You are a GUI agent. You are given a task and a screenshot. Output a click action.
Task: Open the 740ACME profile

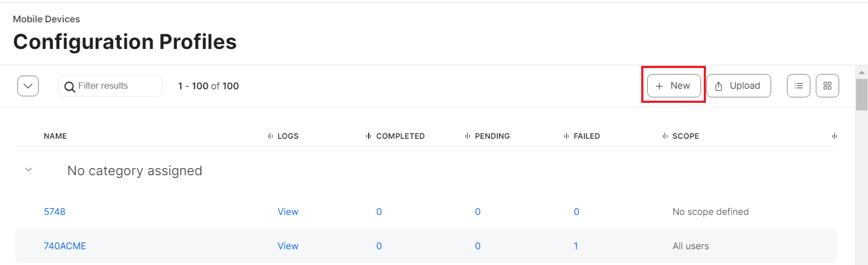coord(65,246)
